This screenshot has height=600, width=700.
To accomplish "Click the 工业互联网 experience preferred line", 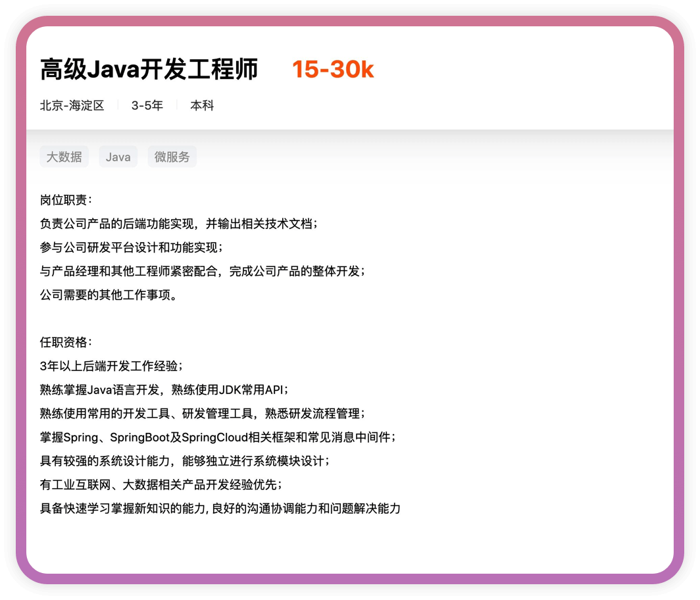I will click(x=161, y=484).
